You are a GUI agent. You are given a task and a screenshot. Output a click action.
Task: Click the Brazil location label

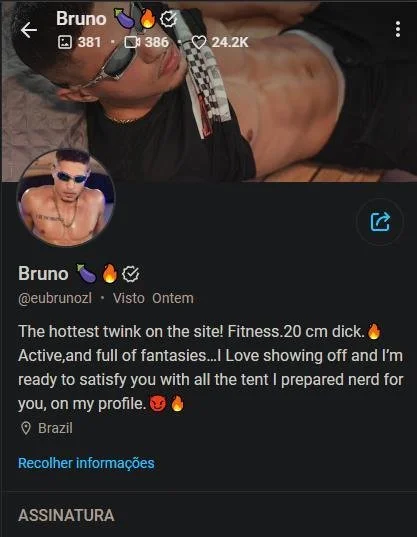coord(55,428)
